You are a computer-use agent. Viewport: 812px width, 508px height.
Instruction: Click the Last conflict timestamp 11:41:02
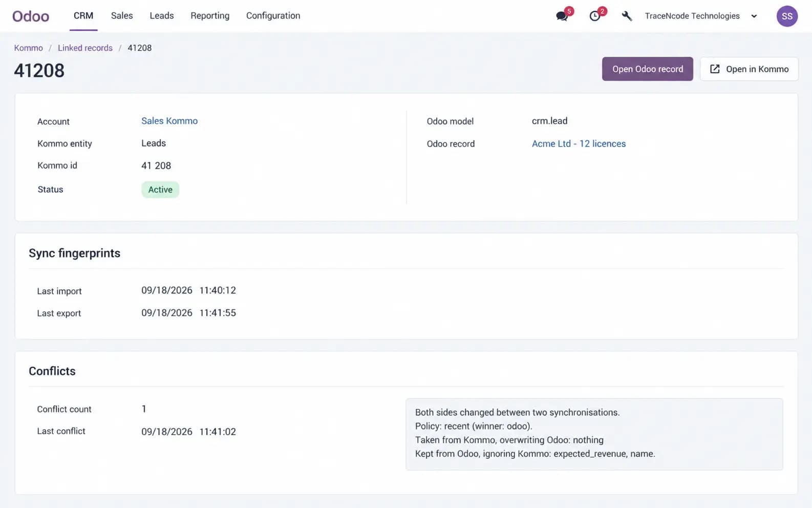pyautogui.click(x=218, y=432)
